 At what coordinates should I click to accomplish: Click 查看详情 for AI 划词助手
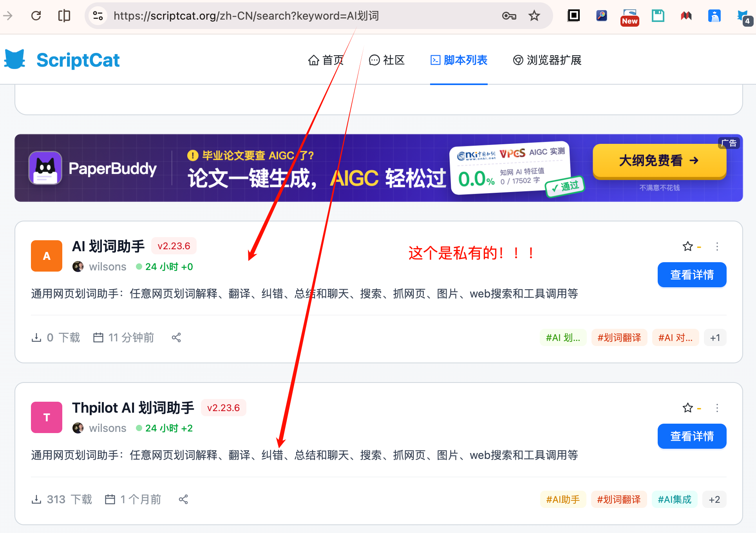click(x=692, y=275)
